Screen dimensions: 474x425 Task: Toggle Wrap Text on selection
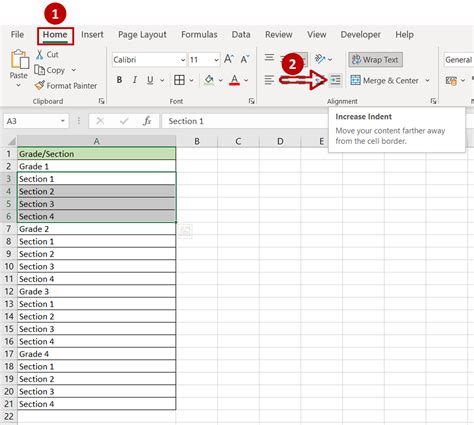375,60
